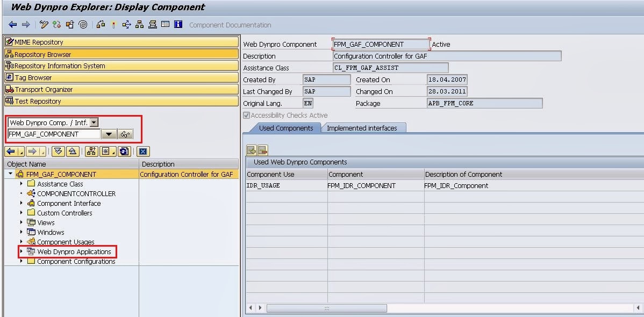Expand the Web Dynpro Applications node
The image size is (644, 317).
tap(22, 251)
